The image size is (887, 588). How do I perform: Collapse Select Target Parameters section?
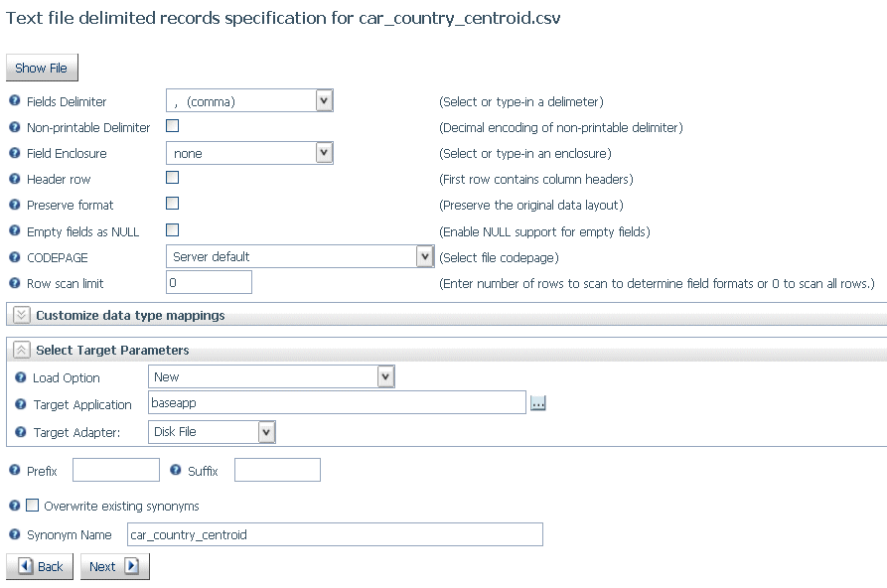(21, 350)
